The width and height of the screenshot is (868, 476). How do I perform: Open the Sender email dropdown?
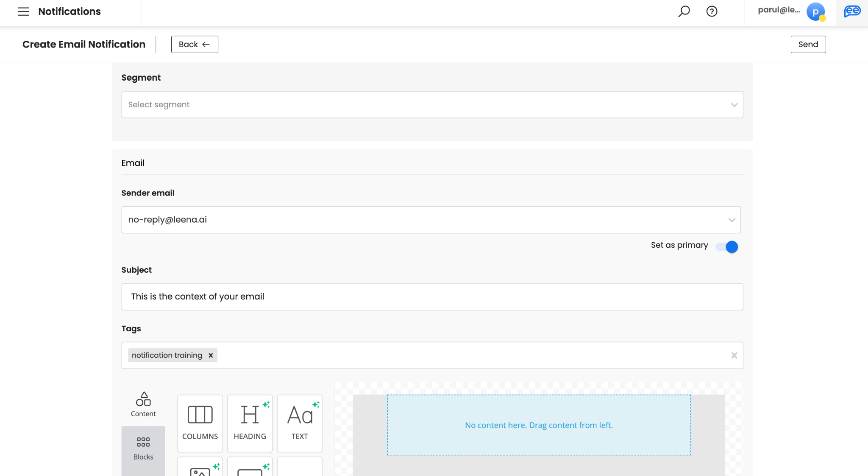(431, 220)
